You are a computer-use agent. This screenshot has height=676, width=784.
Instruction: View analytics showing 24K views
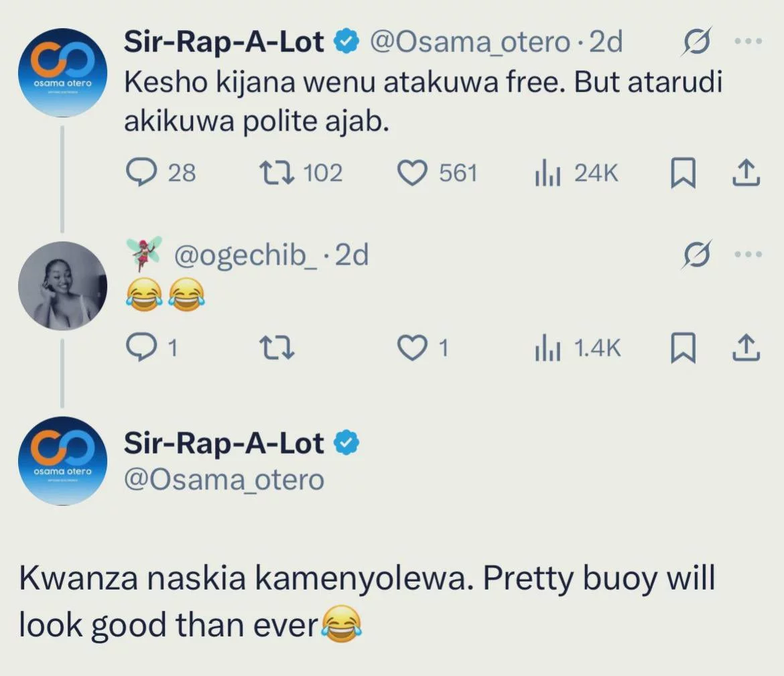click(x=547, y=175)
